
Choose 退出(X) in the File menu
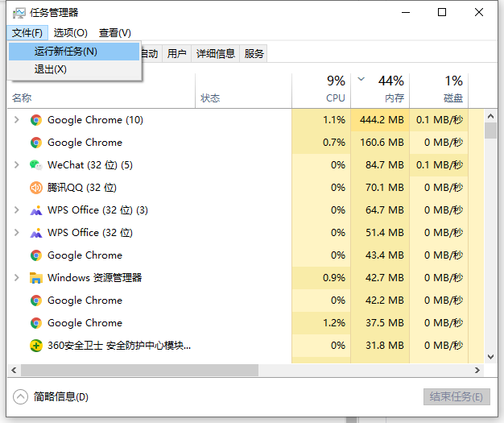(51, 69)
